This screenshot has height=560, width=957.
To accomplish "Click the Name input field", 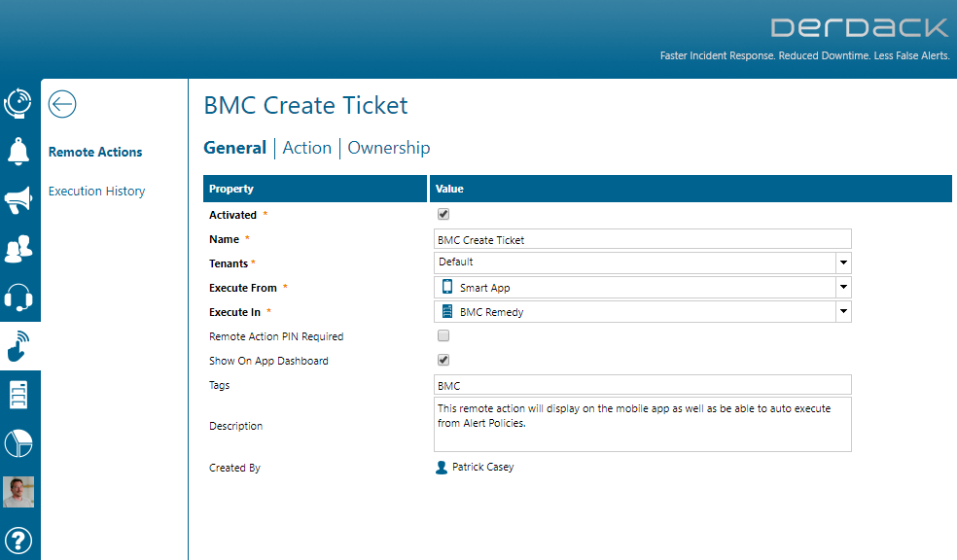I will point(643,239).
